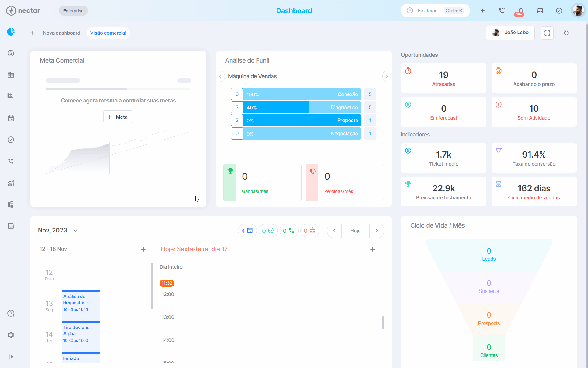This screenshot has height=368, width=588.
Task: Click the plus icon in top bar
Action: point(483,11)
